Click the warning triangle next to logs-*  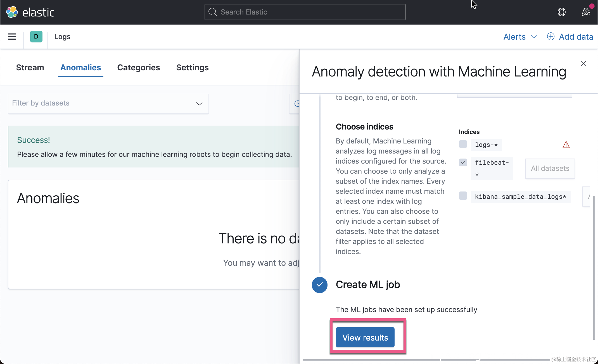tap(566, 145)
